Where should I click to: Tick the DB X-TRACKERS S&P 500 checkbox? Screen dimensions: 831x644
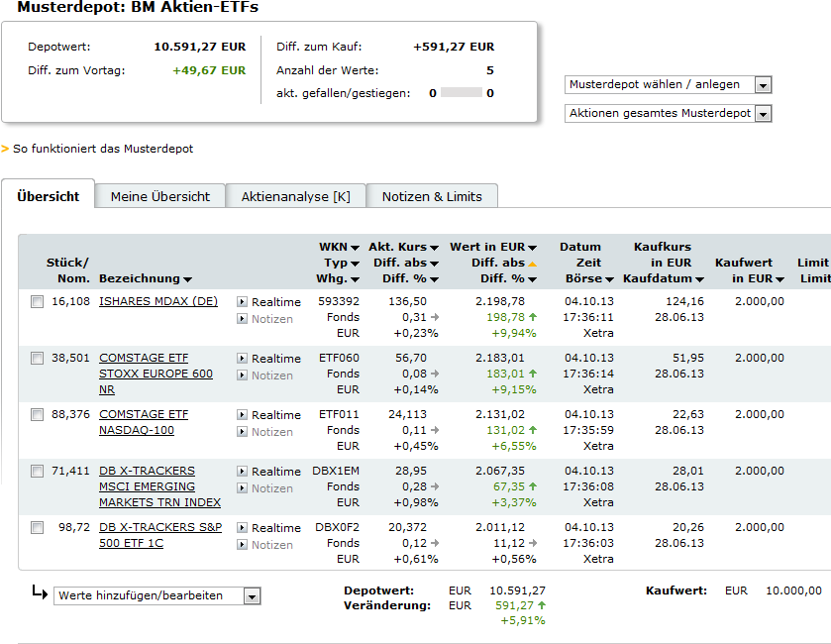[x=37, y=527]
